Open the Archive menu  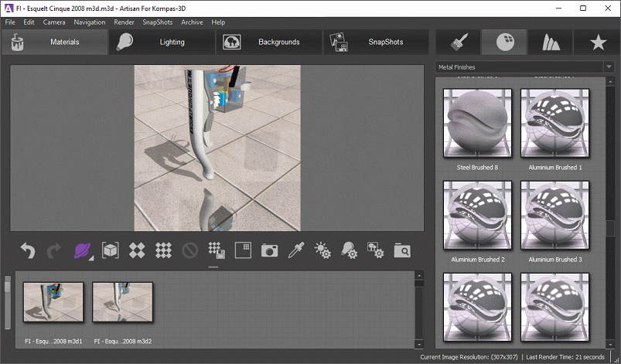click(x=192, y=22)
